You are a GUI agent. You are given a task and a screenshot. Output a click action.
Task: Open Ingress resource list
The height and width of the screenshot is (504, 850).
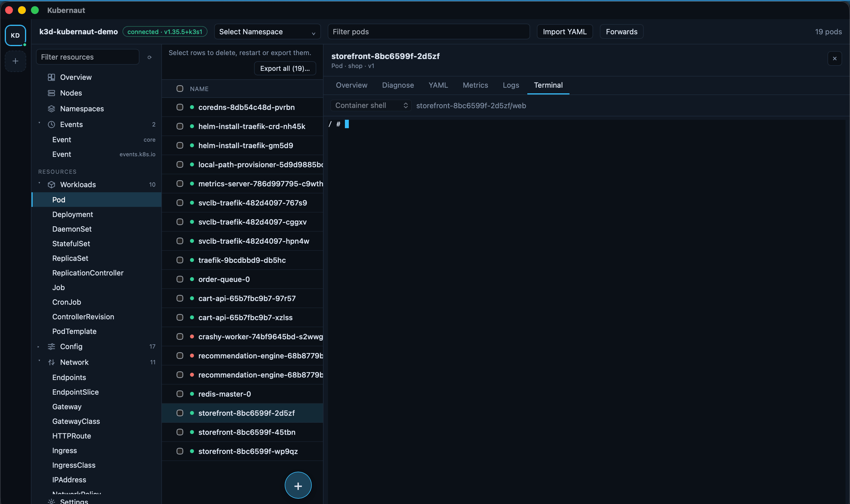tap(96, 450)
